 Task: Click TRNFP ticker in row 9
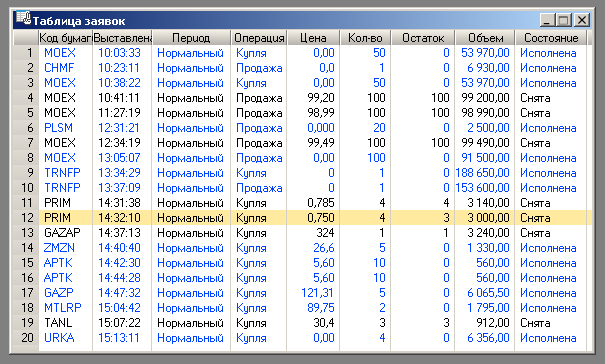point(62,173)
